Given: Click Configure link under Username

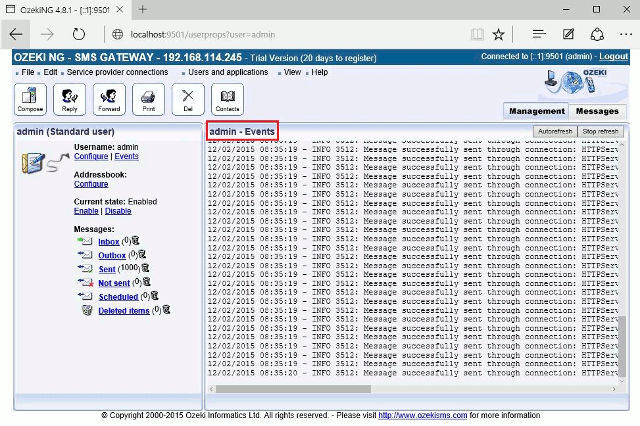Looking at the screenshot, I should pyautogui.click(x=91, y=156).
